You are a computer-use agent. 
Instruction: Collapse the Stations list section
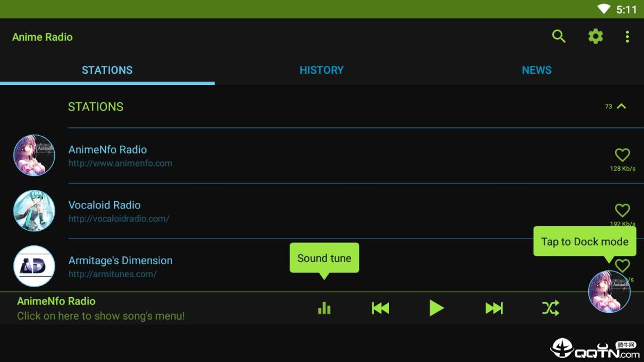621,106
